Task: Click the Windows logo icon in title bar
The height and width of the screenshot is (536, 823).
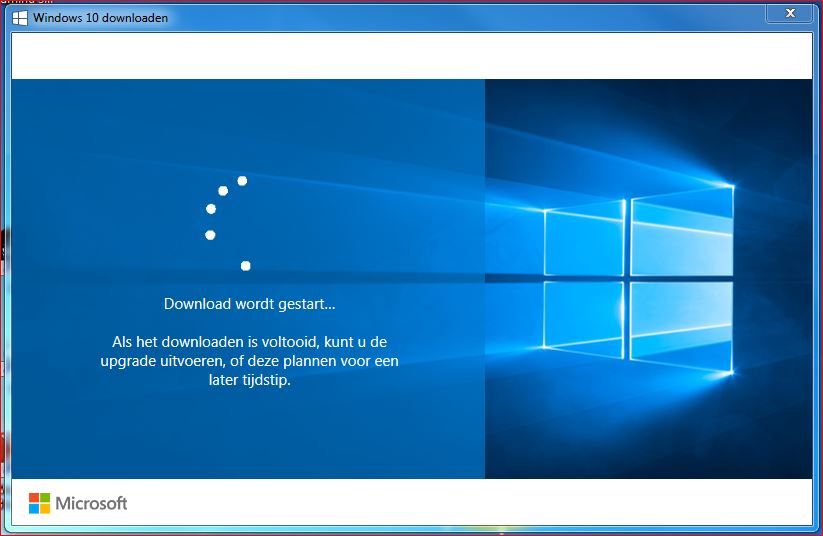Action: 19,18
